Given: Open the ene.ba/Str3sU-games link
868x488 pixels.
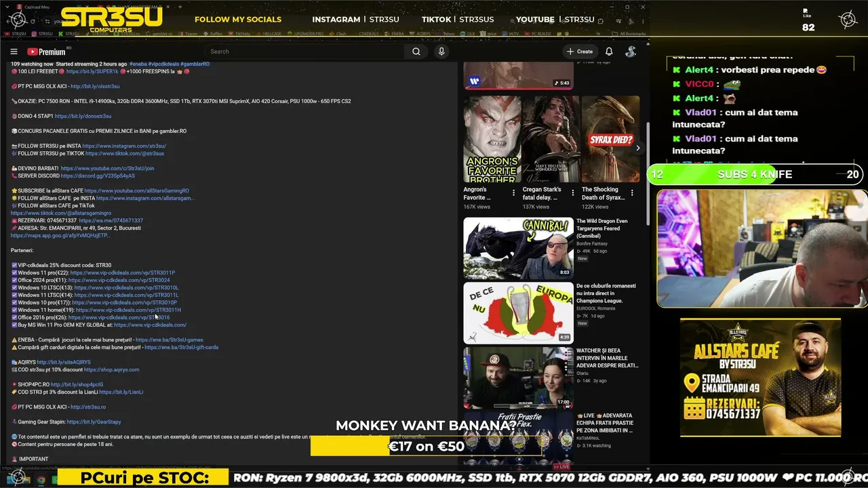Looking at the screenshot, I should coord(170,340).
